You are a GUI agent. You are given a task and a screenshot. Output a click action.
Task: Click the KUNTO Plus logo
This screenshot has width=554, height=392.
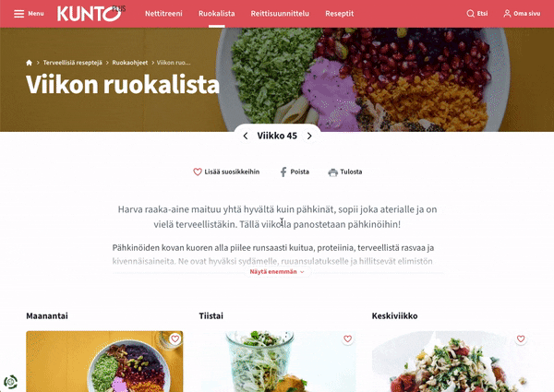91,14
